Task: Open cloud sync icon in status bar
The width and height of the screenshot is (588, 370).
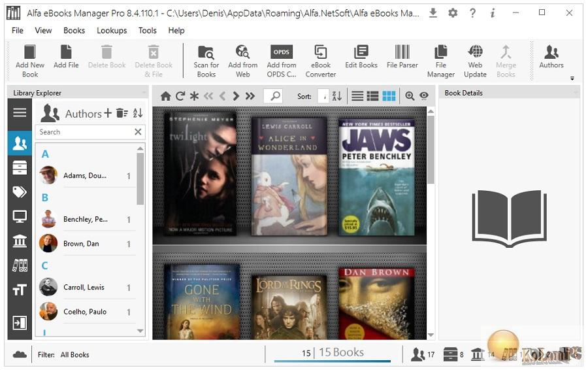Action: (20, 354)
